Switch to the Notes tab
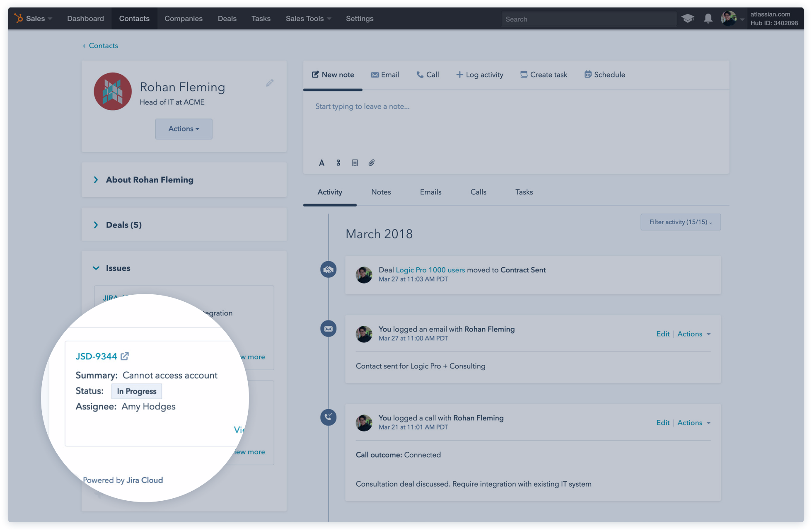 click(x=381, y=192)
